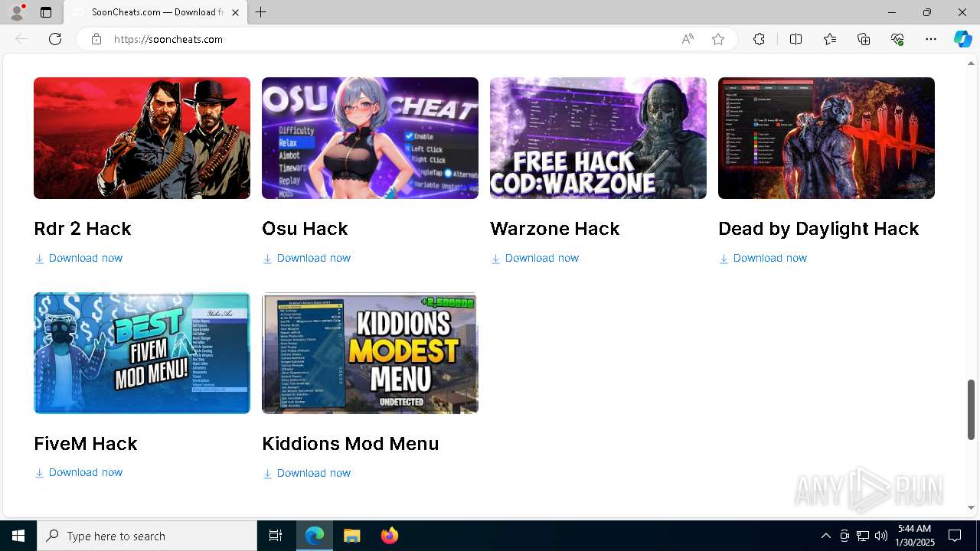Screen dimensions: 980x551
Task: Click Download now under Osu Hack
Action: (307, 258)
